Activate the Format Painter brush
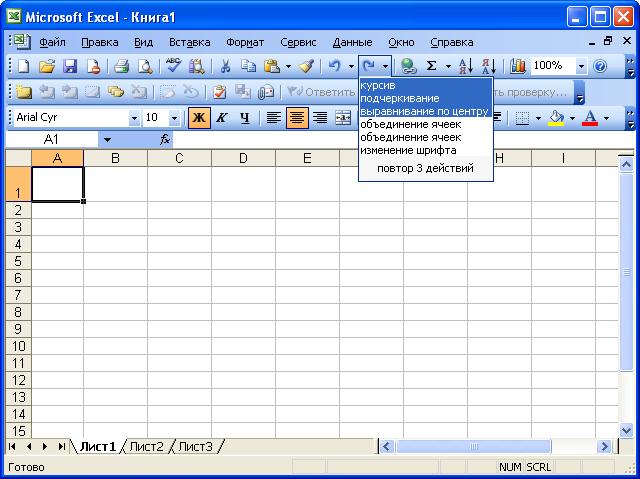 tap(306, 66)
